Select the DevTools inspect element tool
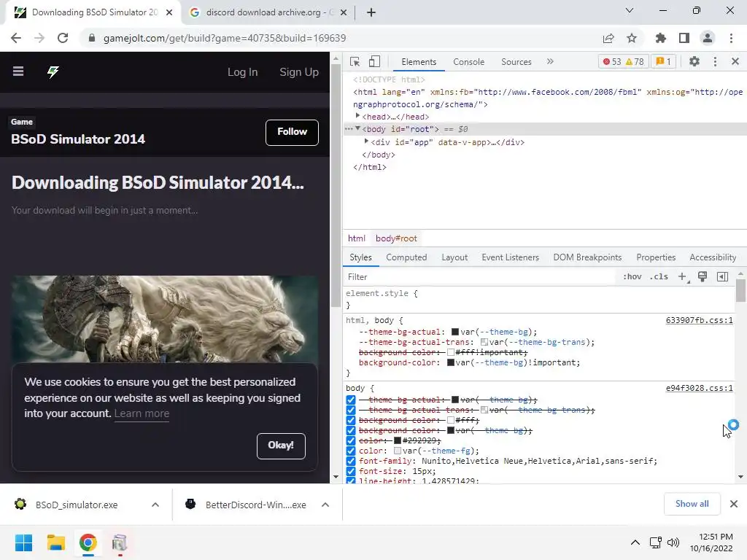The image size is (747, 560). pos(355,61)
